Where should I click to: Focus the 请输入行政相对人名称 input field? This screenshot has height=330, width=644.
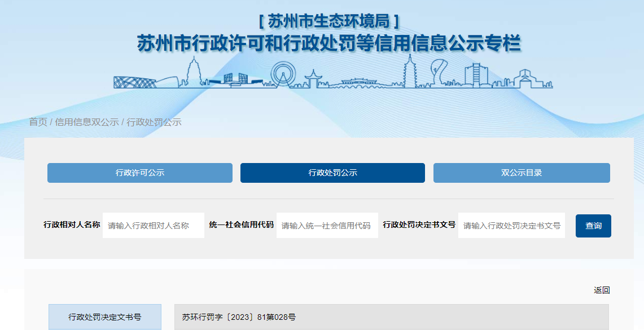153,226
